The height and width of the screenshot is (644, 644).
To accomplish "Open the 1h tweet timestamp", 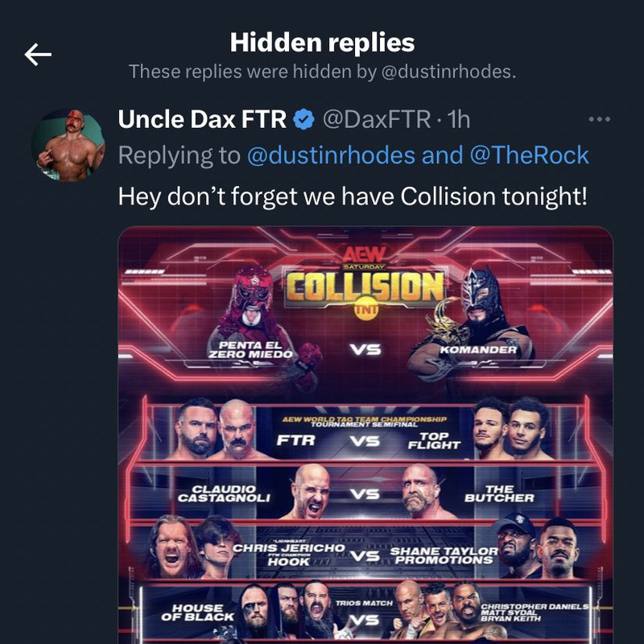I will pos(458,119).
